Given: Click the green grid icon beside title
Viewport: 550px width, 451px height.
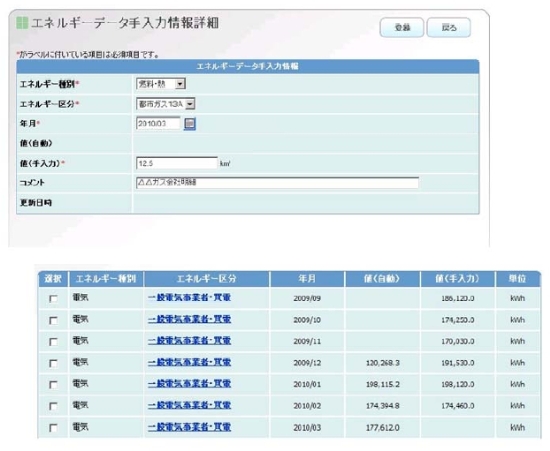Looking at the screenshot, I should pos(22,23).
